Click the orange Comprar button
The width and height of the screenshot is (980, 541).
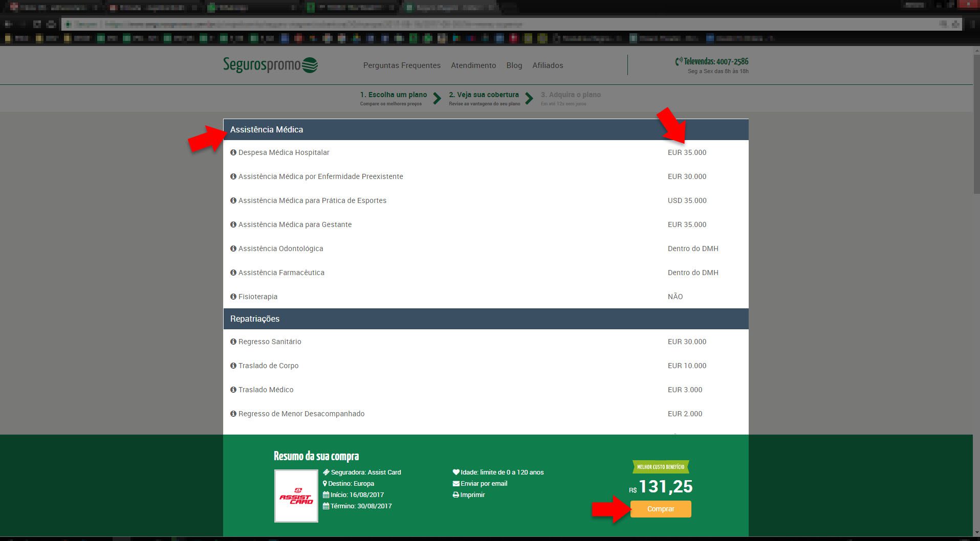pyautogui.click(x=661, y=509)
